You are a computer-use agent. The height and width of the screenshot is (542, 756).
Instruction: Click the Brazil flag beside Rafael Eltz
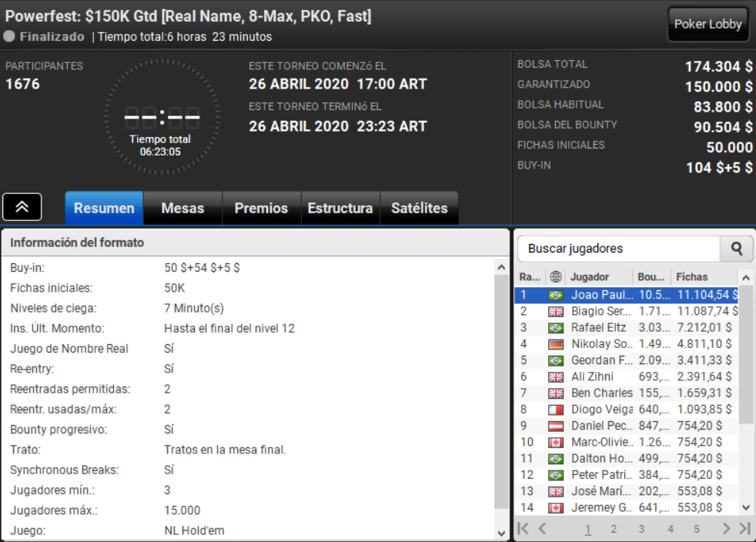coord(555,328)
